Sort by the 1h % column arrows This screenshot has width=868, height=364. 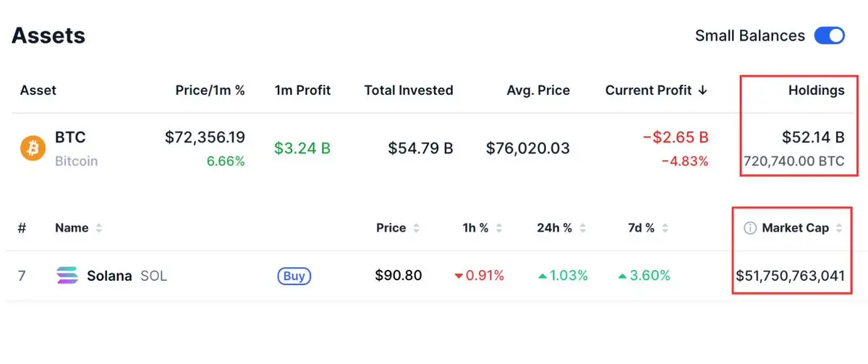point(499,228)
